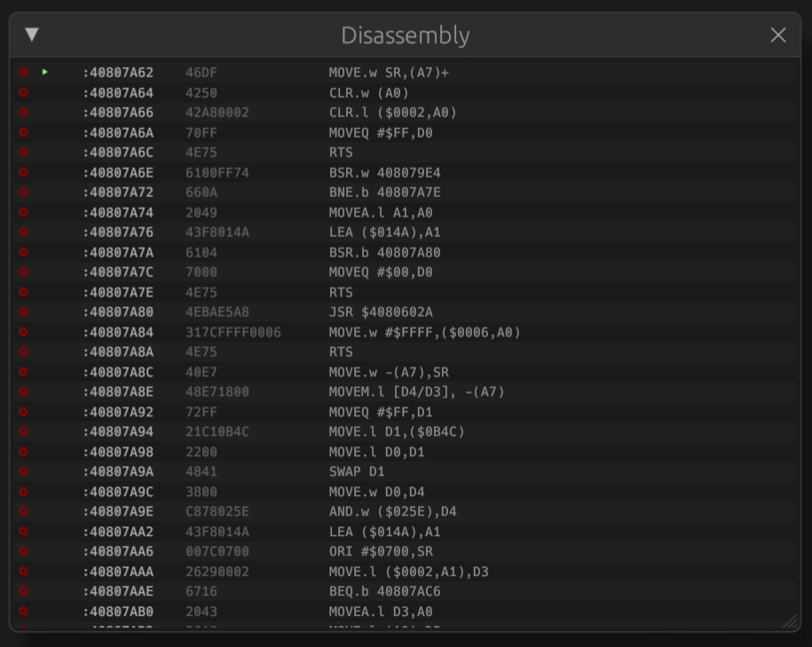Click the address label :40807A80
The height and width of the screenshot is (647, 812).
tap(118, 312)
